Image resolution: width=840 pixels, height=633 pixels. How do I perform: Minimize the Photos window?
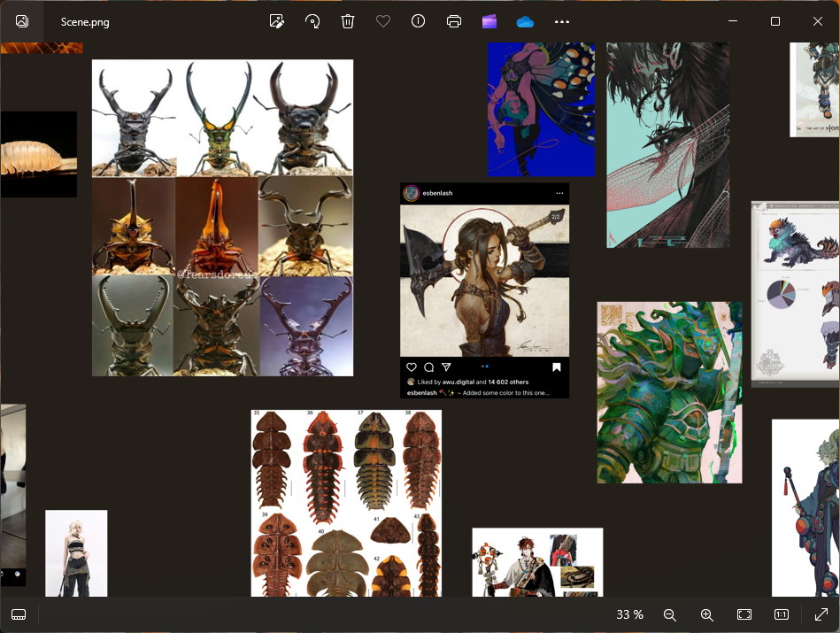coord(733,21)
